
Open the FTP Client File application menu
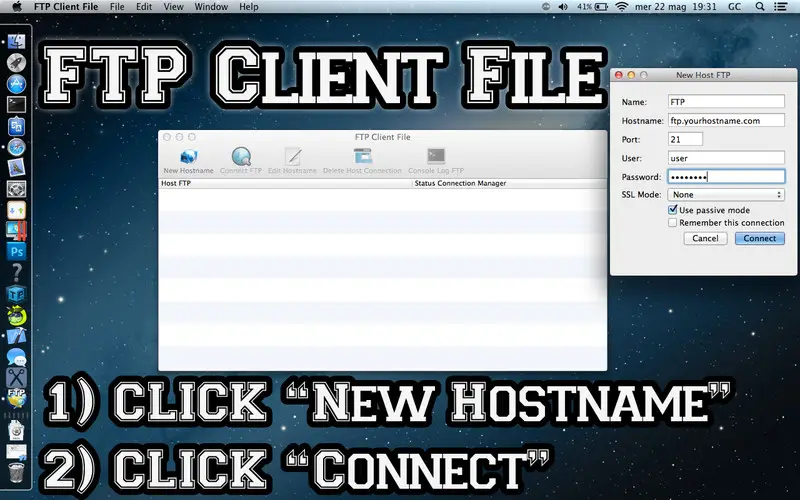[x=66, y=7]
